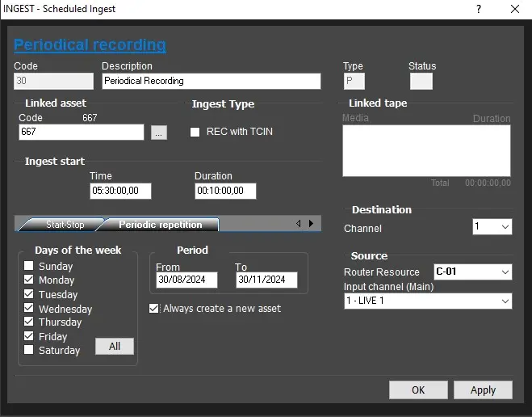Select the Periodic repetition tab
This screenshot has width=532, height=417.
point(160,225)
